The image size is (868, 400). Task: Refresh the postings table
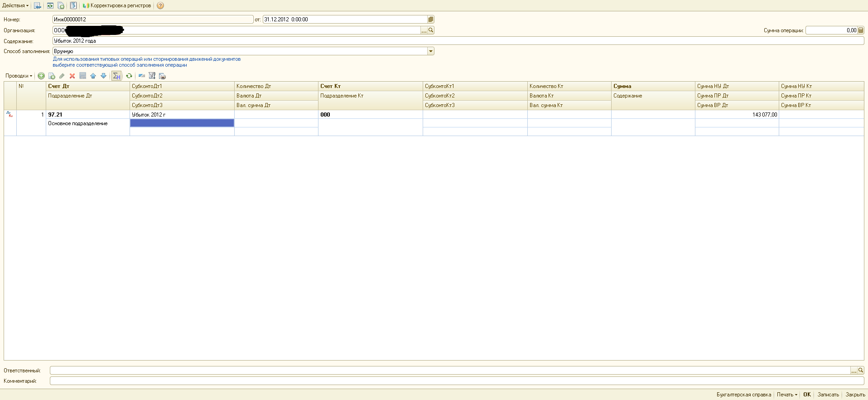(129, 76)
